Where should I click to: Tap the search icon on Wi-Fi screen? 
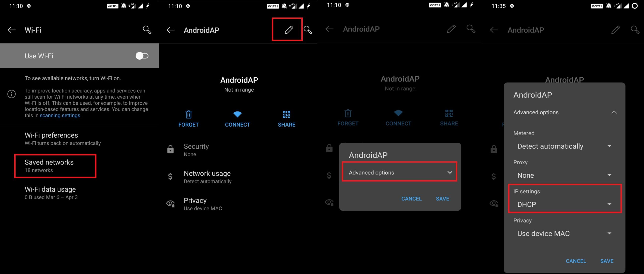[x=147, y=29]
